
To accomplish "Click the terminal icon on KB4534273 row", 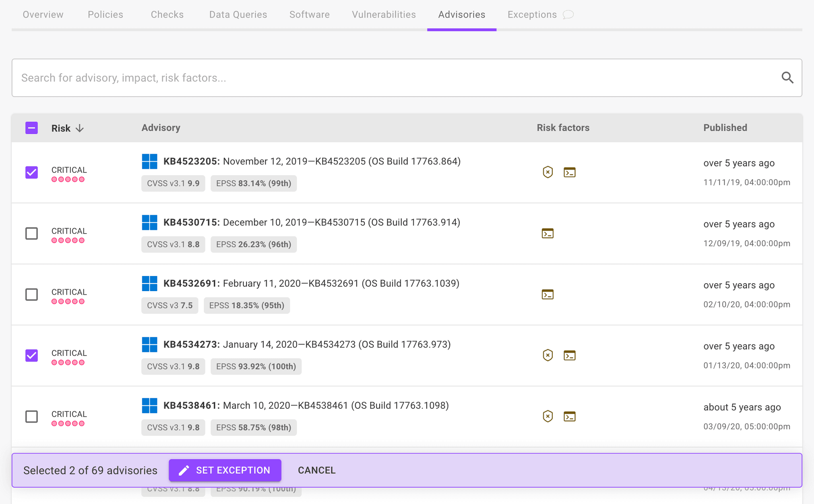I will coord(570,355).
